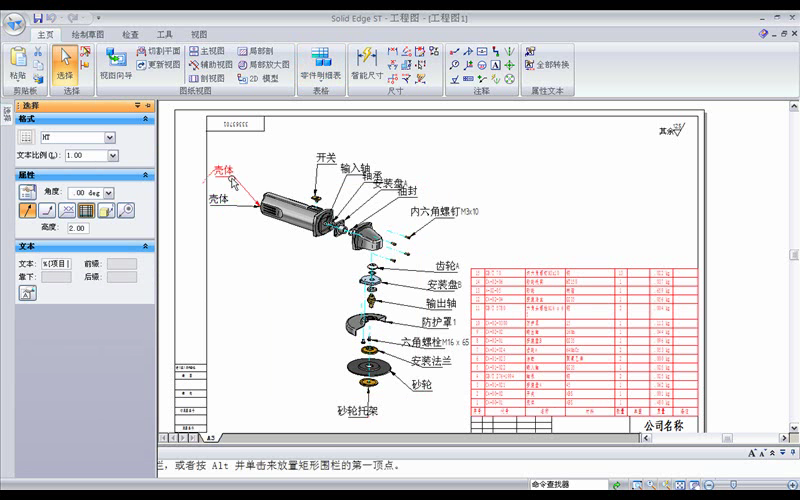Viewport: 800px width, 500px height.
Task: Save the draft with the Save icon
Action: click(x=38, y=18)
